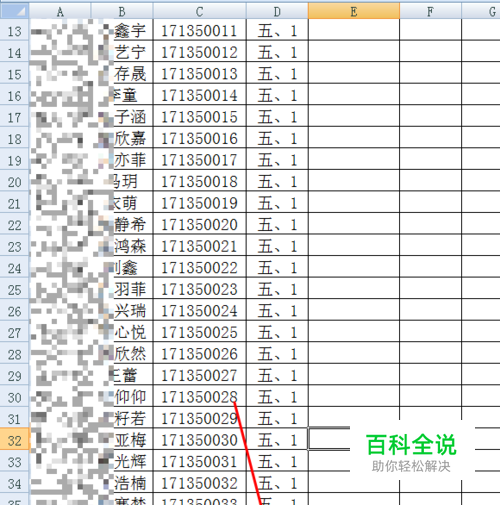The height and width of the screenshot is (505, 500).
Task: Select row 34 header
Action: (14, 483)
